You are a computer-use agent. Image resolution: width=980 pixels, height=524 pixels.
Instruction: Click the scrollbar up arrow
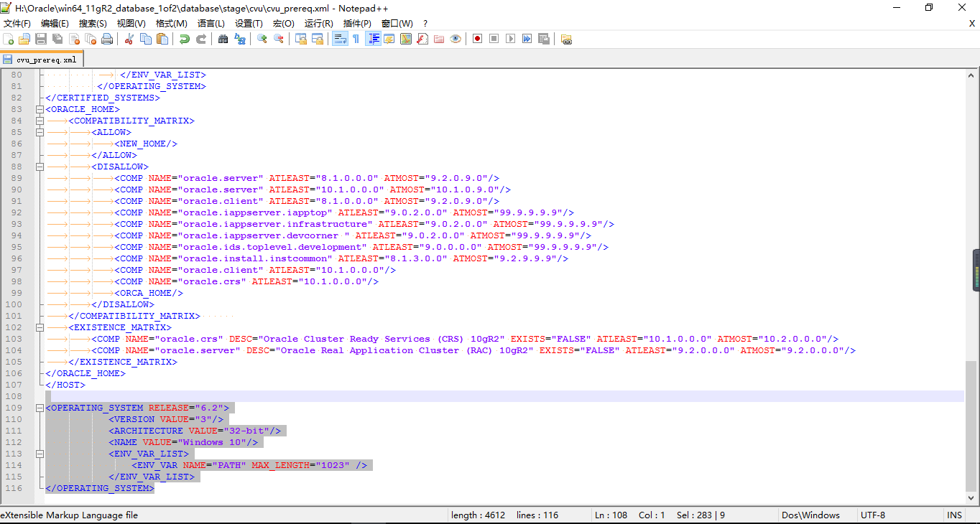(971, 75)
